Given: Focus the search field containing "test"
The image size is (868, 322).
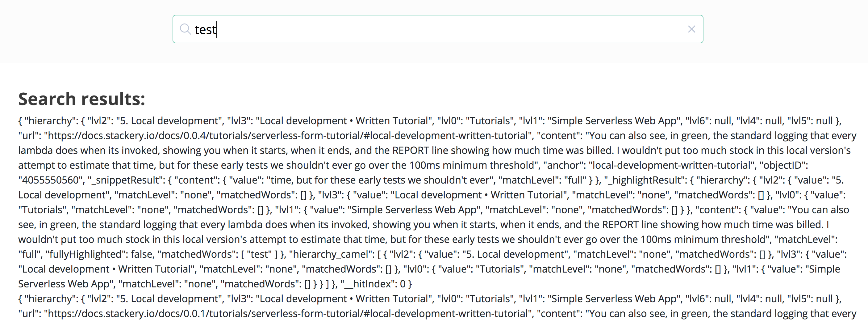Looking at the screenshot, I should (438, 29).
